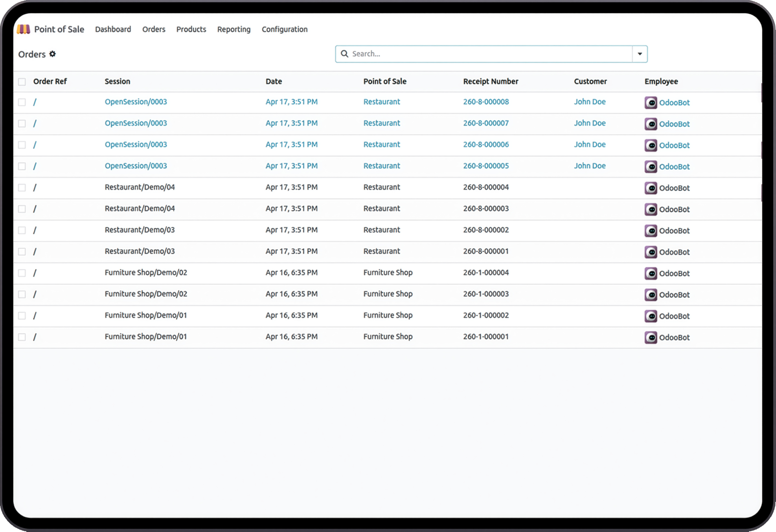Click receipt number 260-8-000006
The width and height of the screenshot is (776, 532).
486,145
